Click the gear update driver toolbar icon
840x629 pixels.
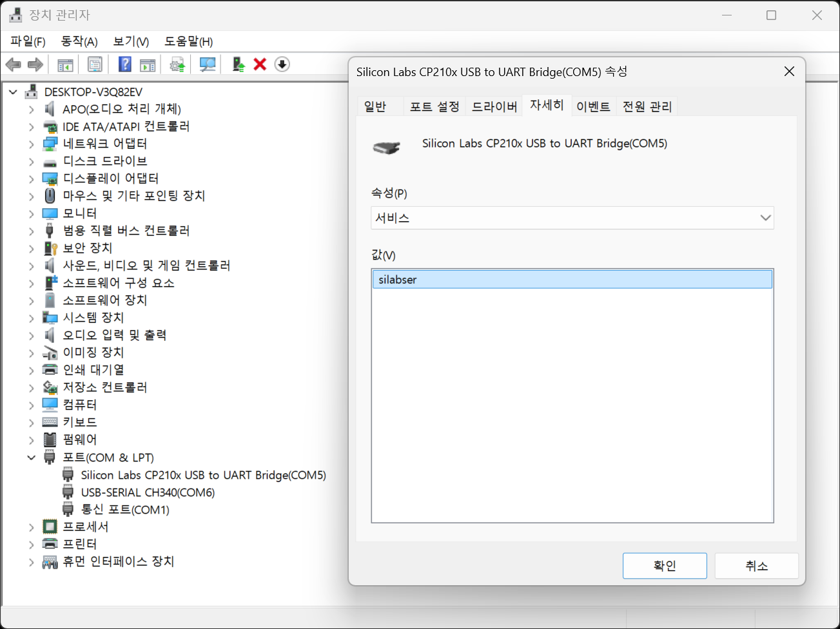(177, 64)
